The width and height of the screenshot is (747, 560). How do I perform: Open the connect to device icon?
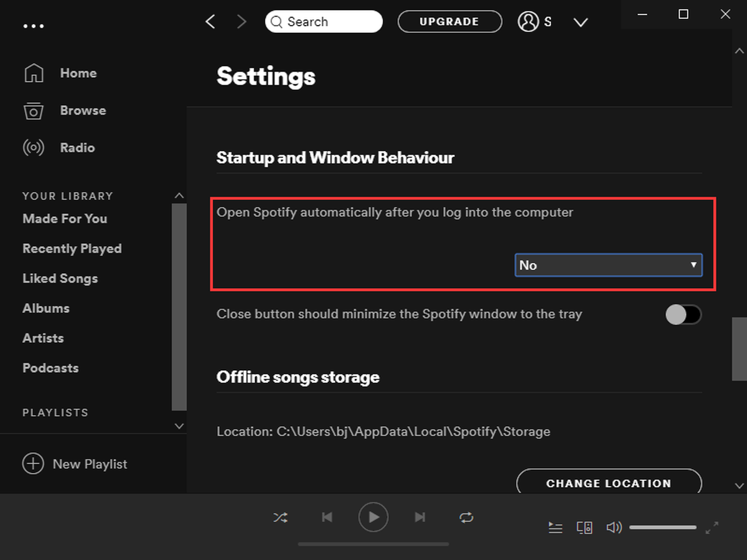585,528
